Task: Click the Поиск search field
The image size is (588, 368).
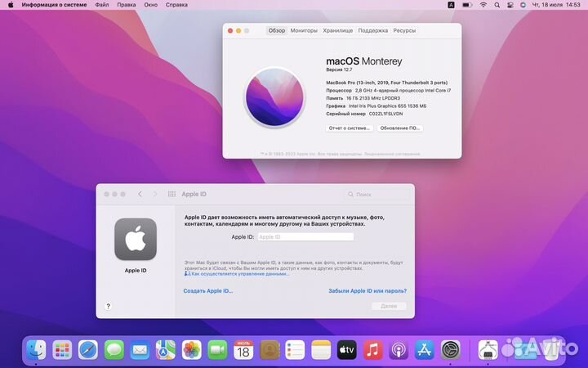Action: click(377, 194)
